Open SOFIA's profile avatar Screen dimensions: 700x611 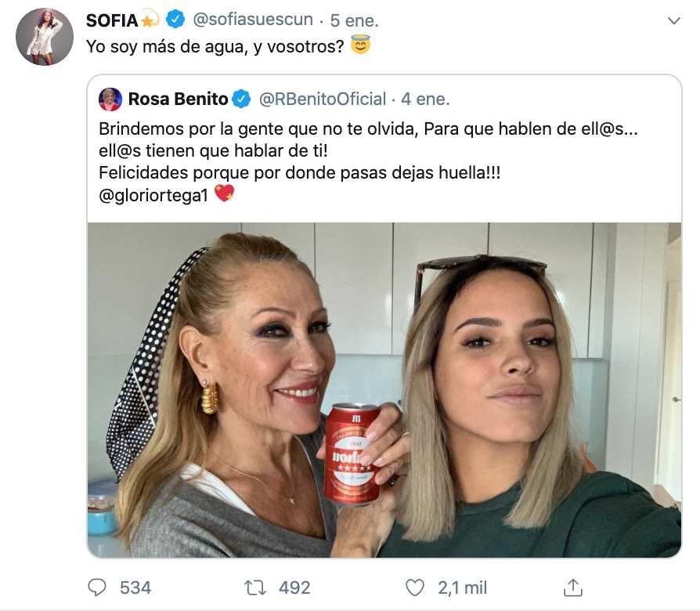point(45,38)
